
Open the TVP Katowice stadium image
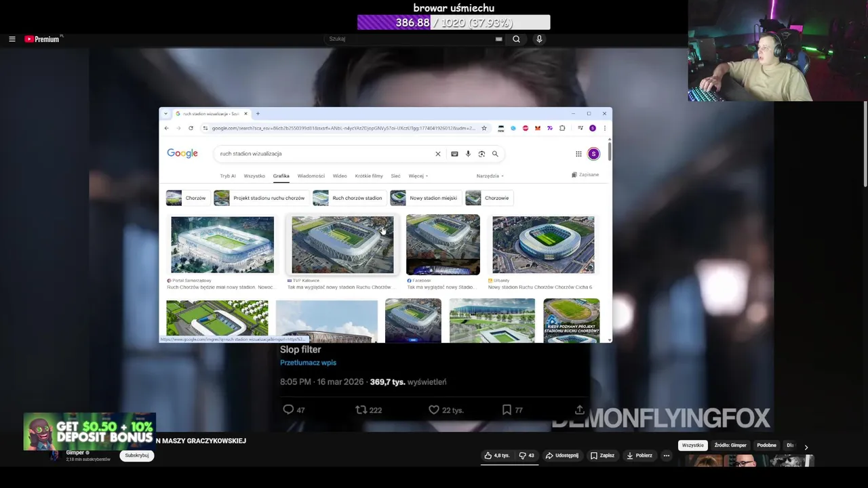342,245
